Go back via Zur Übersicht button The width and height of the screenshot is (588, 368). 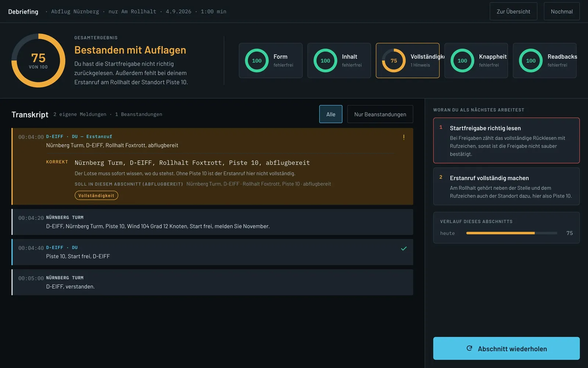click(513, 11)
